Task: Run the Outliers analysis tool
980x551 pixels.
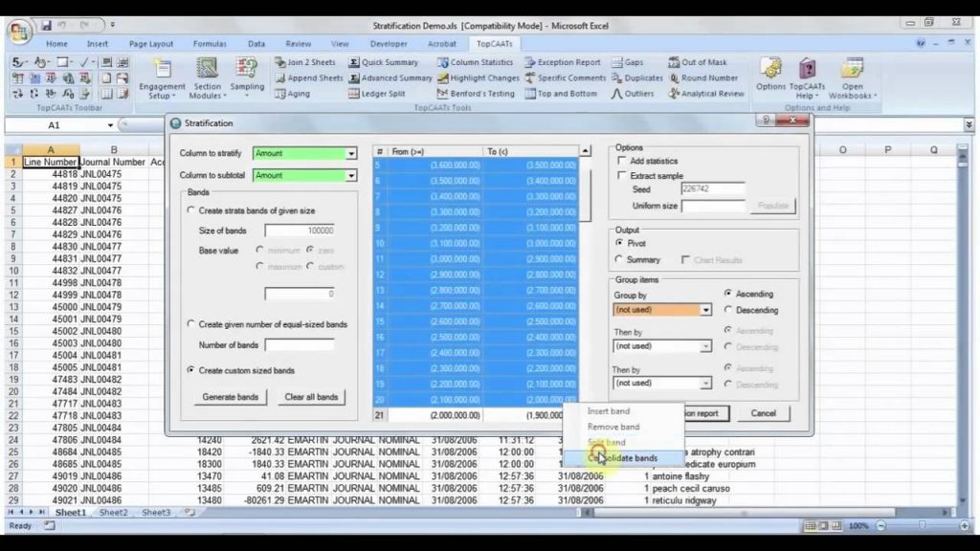Action: point(634,94)
